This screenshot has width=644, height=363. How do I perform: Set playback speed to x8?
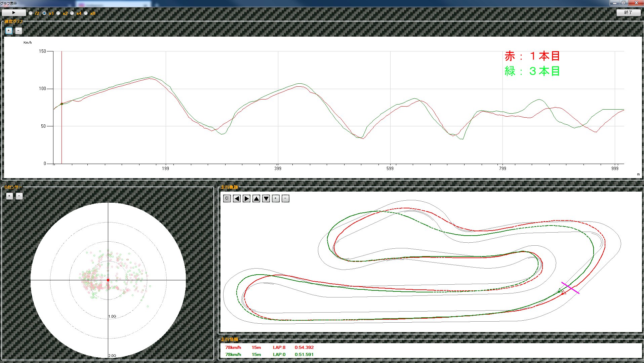tap(86, 13)
